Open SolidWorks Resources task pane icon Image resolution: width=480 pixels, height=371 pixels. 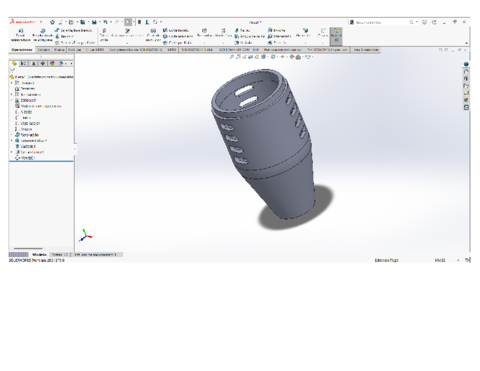tap(466, 71)
